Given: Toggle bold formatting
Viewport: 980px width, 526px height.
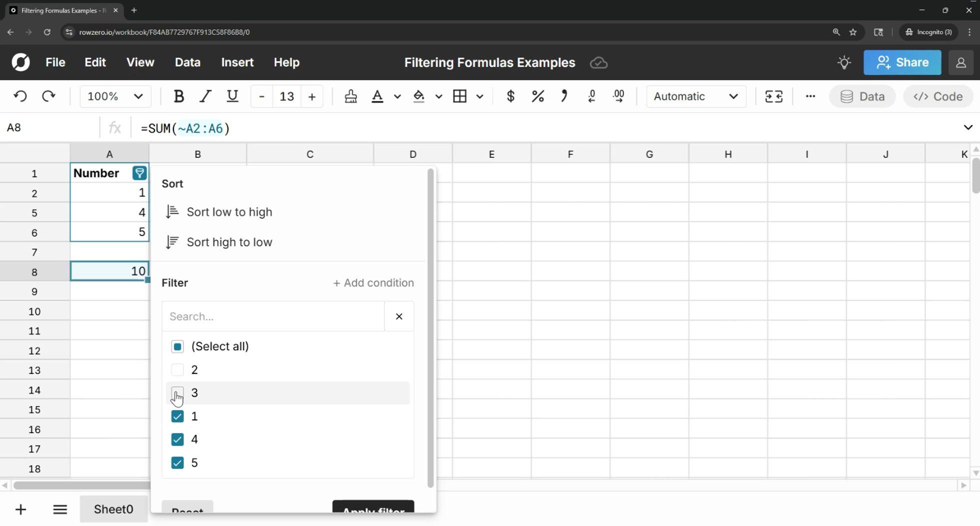Looking at the screenshot, I should (178, 96).
